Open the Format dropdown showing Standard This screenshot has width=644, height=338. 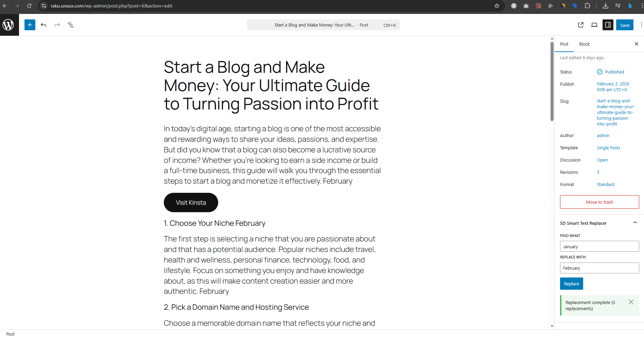[605, 184]
